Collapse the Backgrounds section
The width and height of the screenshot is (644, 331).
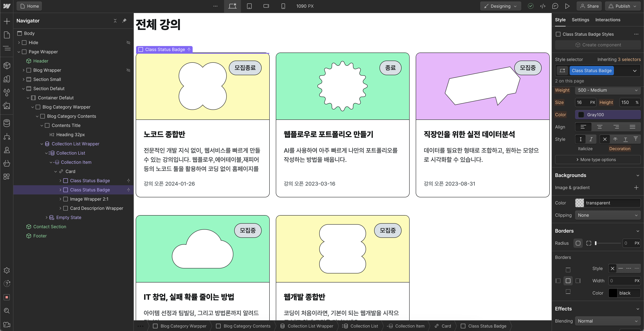pyautogui.click(x=638, y=175)
